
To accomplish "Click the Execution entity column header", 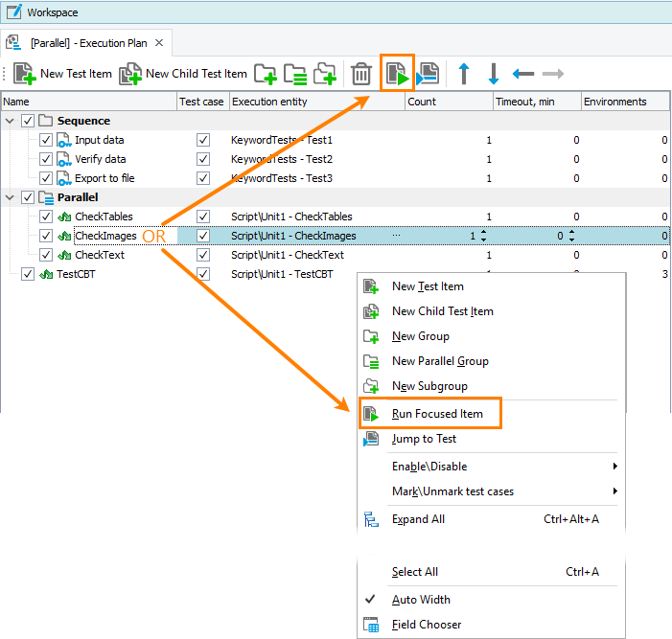I will [x=317, y=102].
